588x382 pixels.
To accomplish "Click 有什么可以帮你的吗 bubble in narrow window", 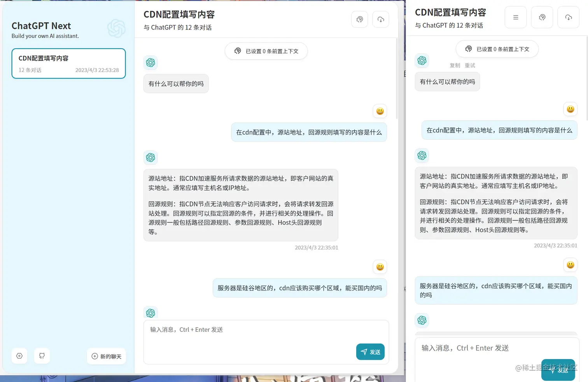I will 447,82.
